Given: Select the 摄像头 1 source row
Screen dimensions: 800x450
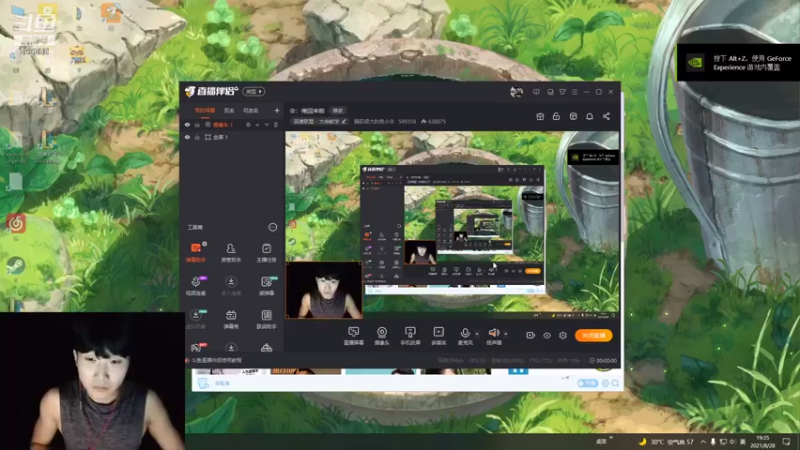Looking at the screenshot, I should click(x=232, y=124).
